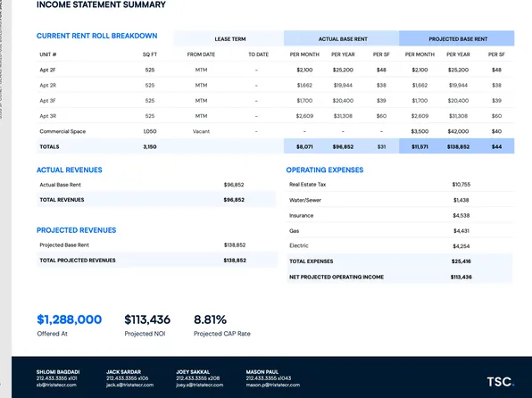Select the Commercial Space row label
The image size is (532, 398).
62,131
